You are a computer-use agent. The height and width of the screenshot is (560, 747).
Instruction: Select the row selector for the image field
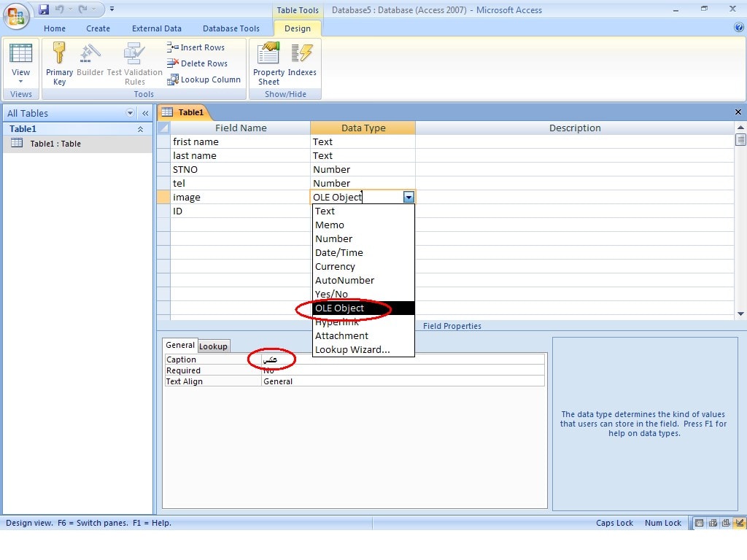(x=163, y=197)
